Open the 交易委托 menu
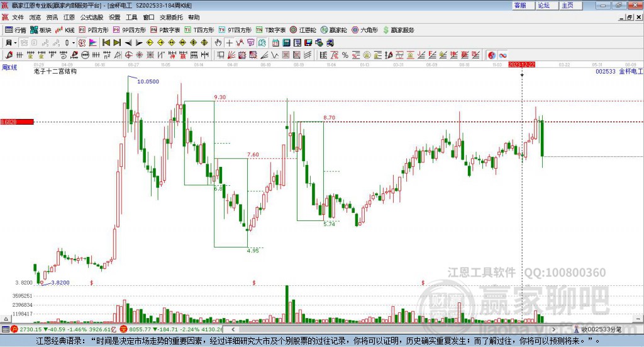The width and height of the screenshot is (644, 347). [x=171, y=17]
